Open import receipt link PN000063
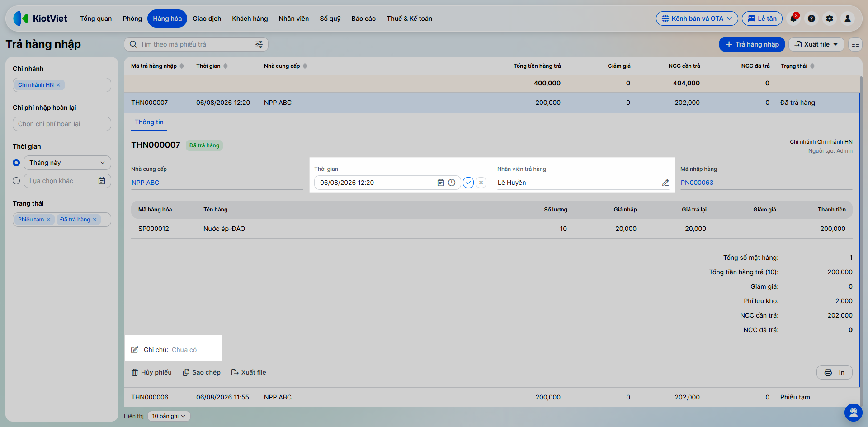Viewport: 868px width, 427px height. [697, 183]
